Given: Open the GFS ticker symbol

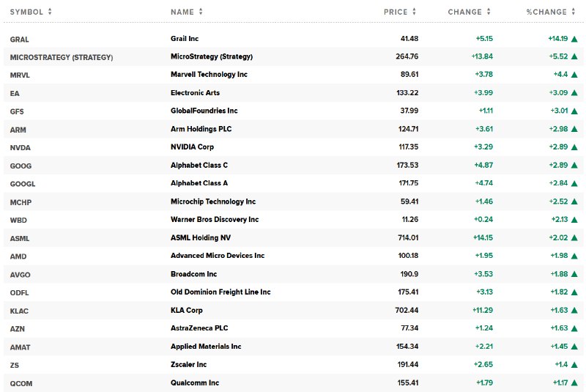Looking at the screenshot, I should point(17,111).
